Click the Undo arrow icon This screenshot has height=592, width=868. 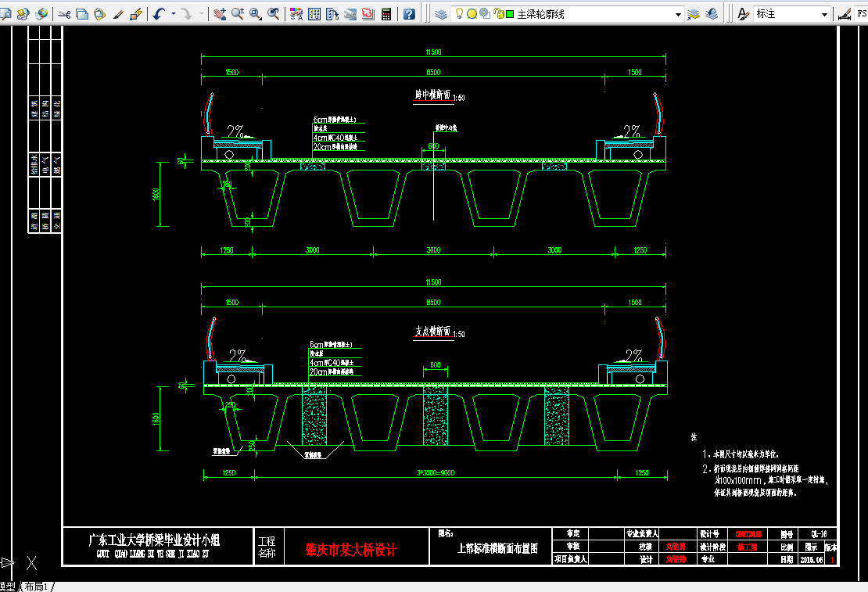click(160, 14)
